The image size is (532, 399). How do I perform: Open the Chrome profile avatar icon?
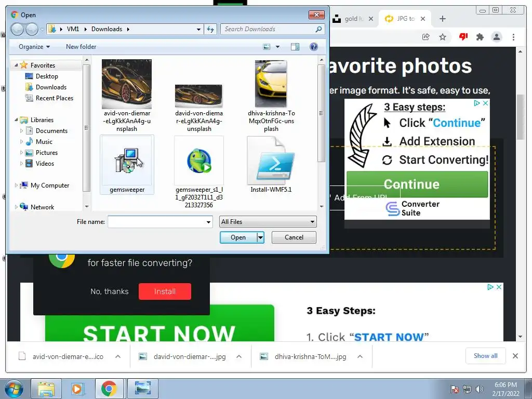click(497, 37)
